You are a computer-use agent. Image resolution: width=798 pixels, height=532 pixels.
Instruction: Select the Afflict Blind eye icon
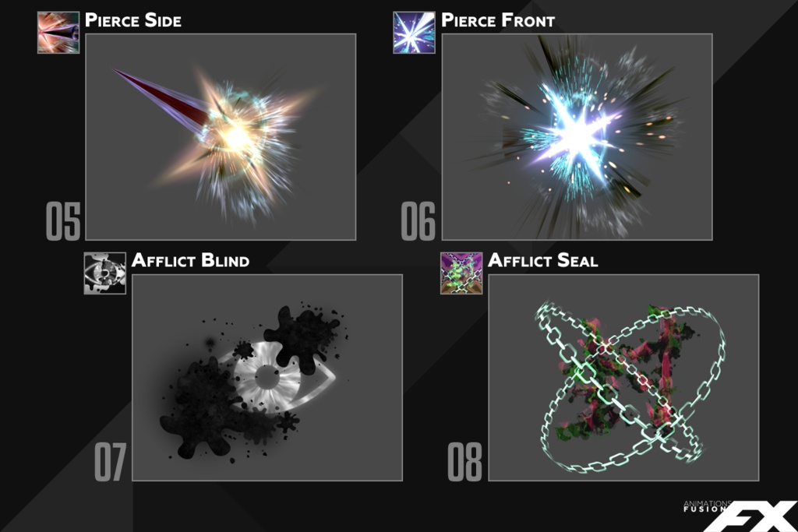pos(105,273)
